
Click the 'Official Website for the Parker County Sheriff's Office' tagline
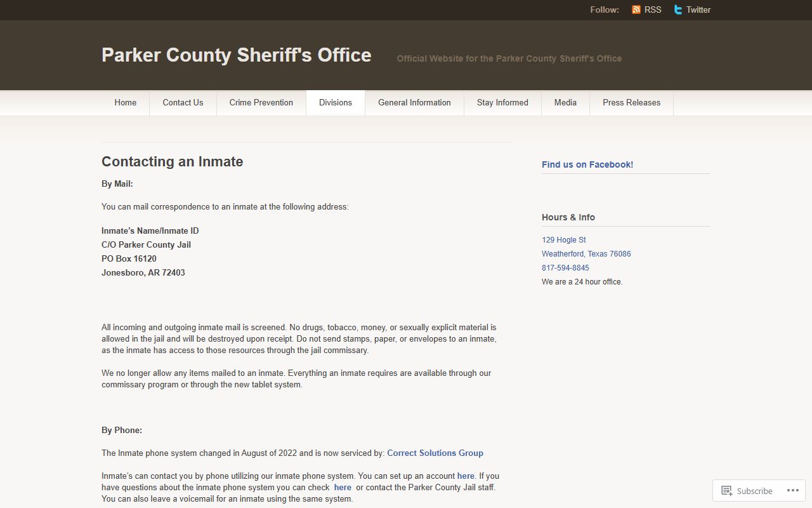[x=509, y=58]
